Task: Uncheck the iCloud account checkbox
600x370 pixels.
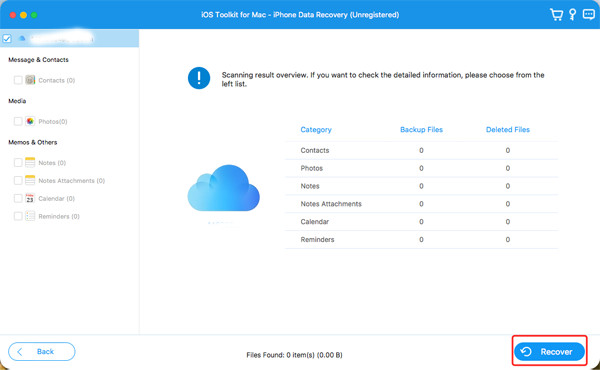Action: pyautogui.click(x=7, y=39)
